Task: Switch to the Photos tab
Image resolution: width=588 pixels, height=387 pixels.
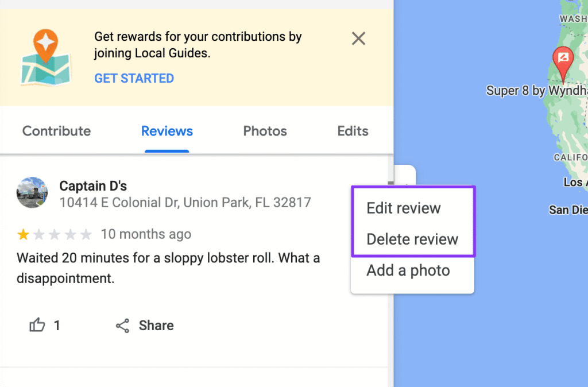Action: pos(265,131)
